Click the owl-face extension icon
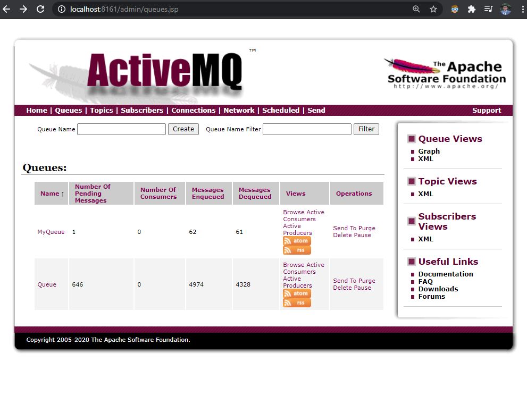 (x=454, y=9)
